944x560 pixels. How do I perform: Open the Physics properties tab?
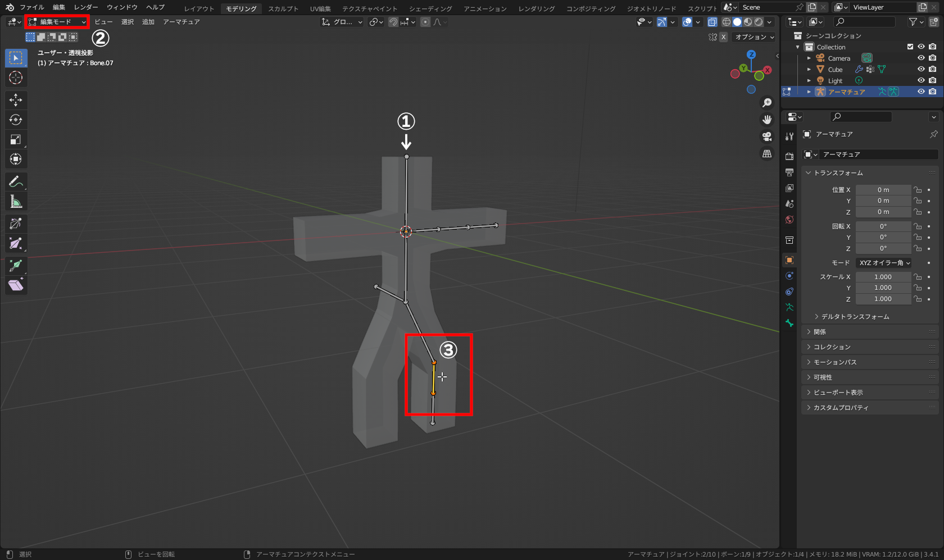coord(789,276)
